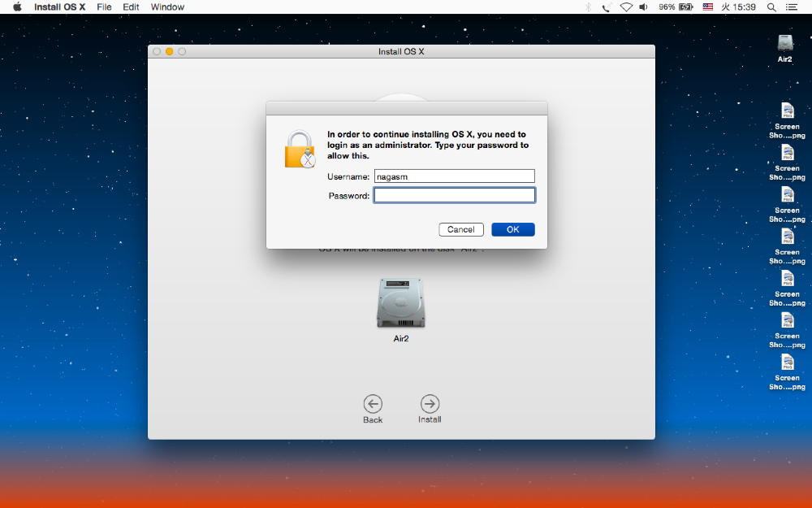The height and width of the screenshot is (508, 812).
Task: Select the sixth Screen Shot png on desktop
Action: click(x=787, y=331)
